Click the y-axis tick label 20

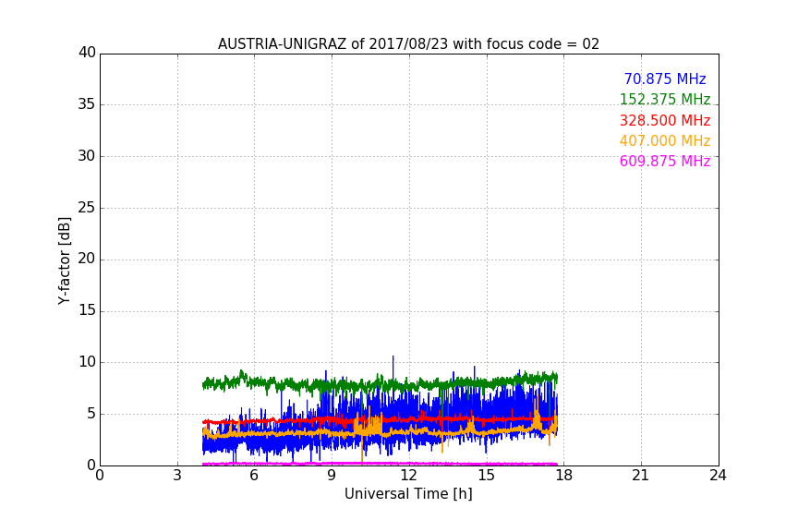87,259
